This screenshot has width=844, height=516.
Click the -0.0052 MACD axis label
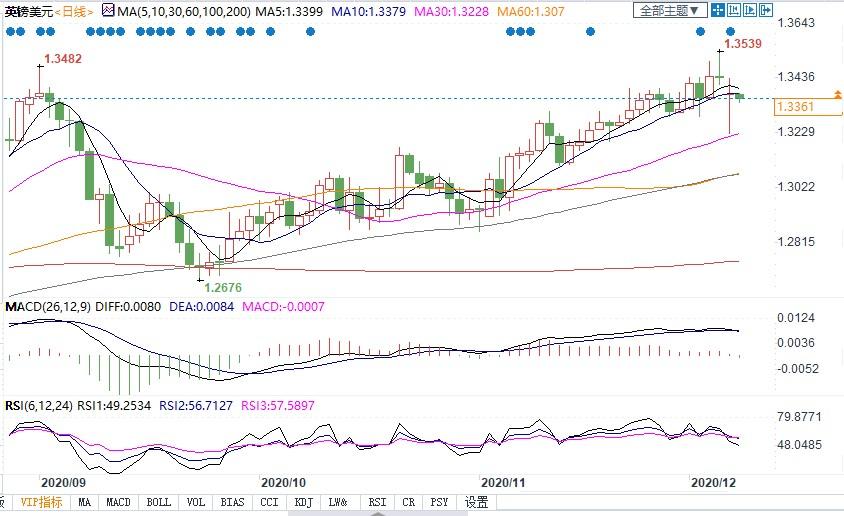coord(797,369)
